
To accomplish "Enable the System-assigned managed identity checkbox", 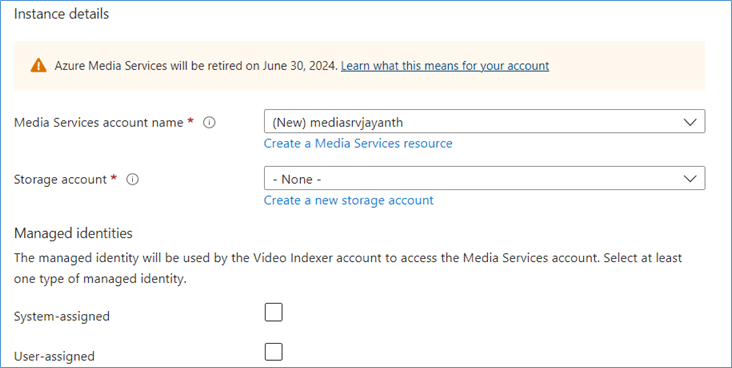I will click(x=274, y=312).
